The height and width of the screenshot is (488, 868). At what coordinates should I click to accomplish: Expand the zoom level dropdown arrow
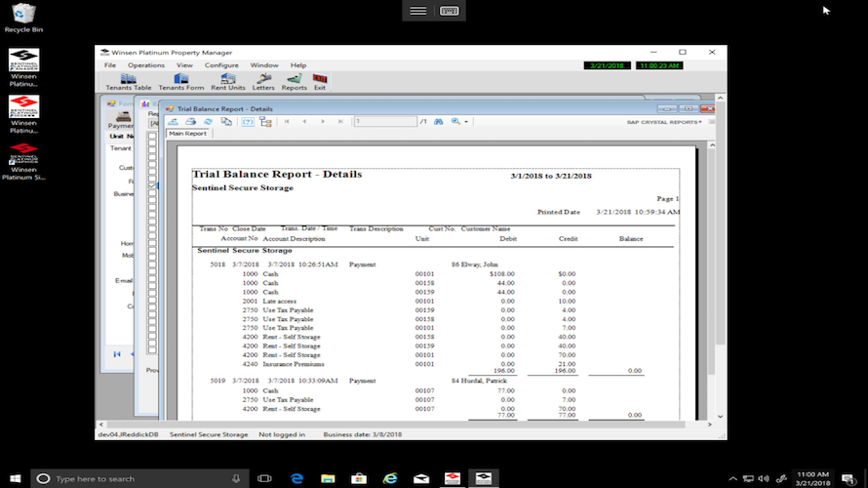[466, 122]
